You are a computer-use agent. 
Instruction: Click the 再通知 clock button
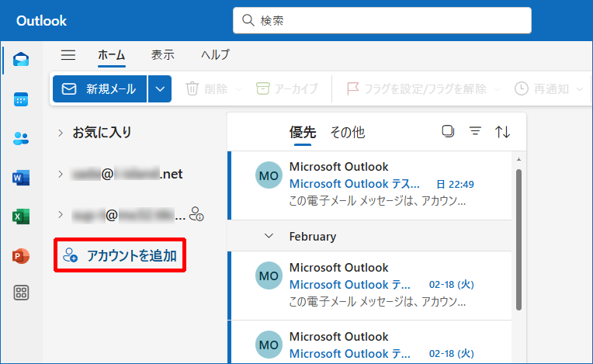542,89
